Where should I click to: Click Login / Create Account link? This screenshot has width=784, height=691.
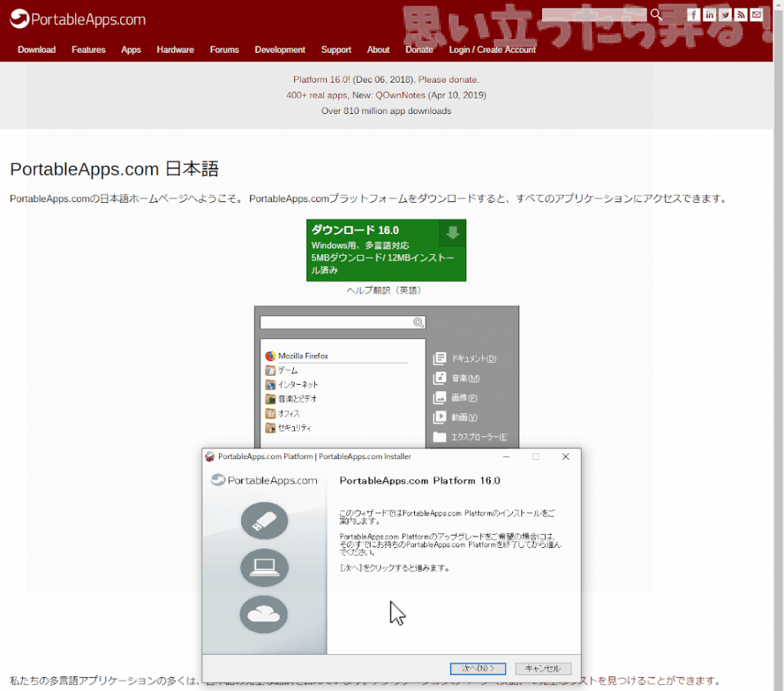click(492, 50)
